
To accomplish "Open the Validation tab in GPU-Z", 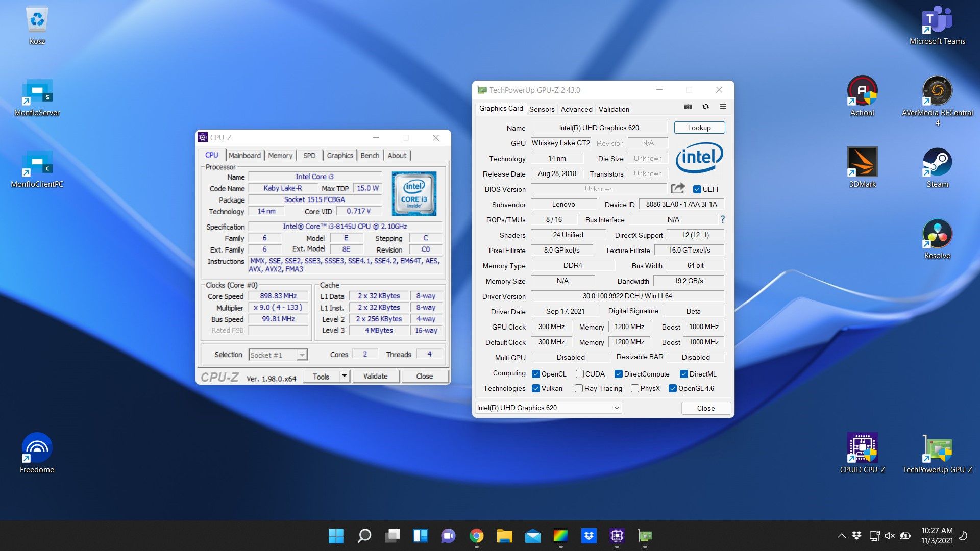I will [614, 109].
